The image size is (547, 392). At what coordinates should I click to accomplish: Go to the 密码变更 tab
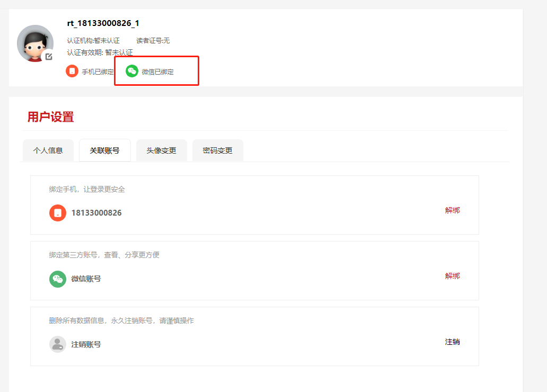[x=217, y=150]
